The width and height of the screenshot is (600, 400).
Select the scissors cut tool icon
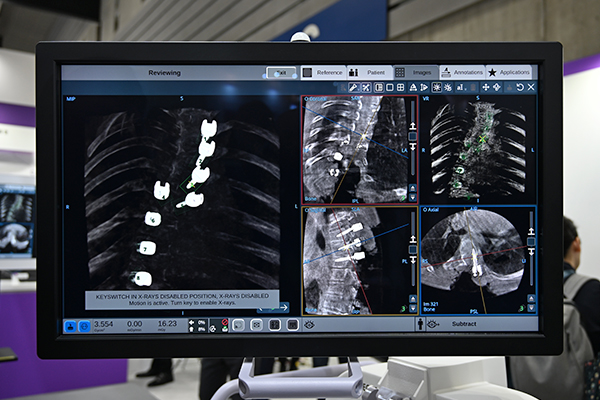[366, 88]
